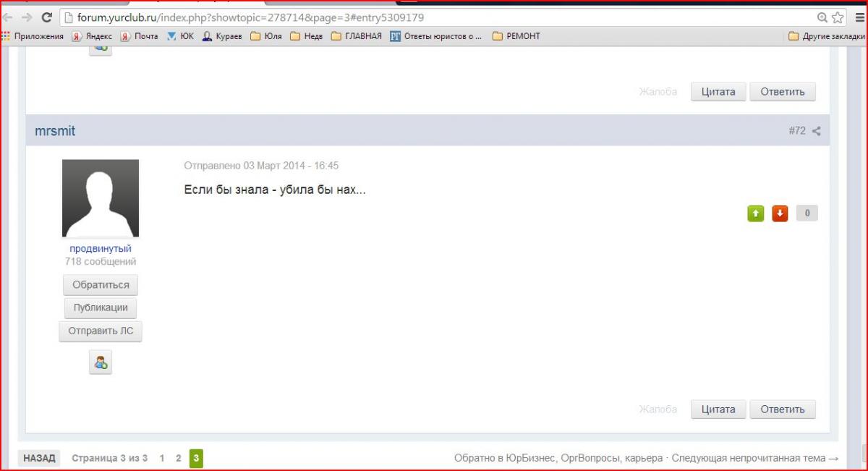Click the mrsmit user avatar
Screen dimensions: 868x471
(x=101, y=198)
